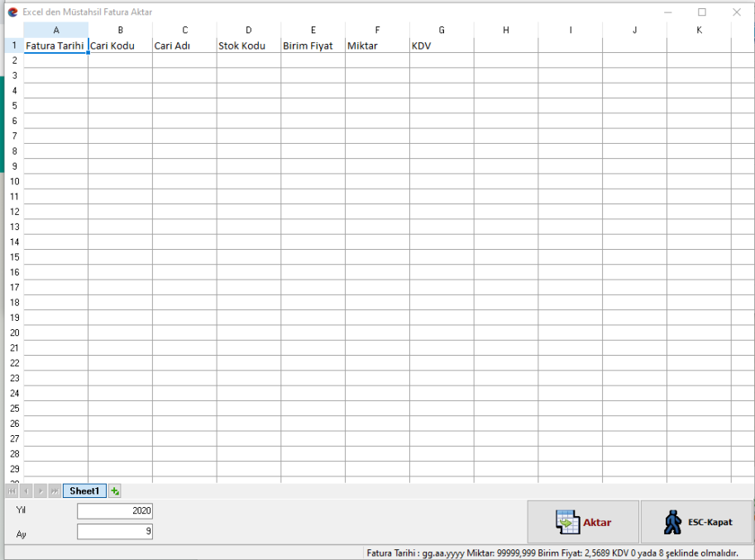Select the Cari Kodu header cell
755x560 pixels.
121,45
